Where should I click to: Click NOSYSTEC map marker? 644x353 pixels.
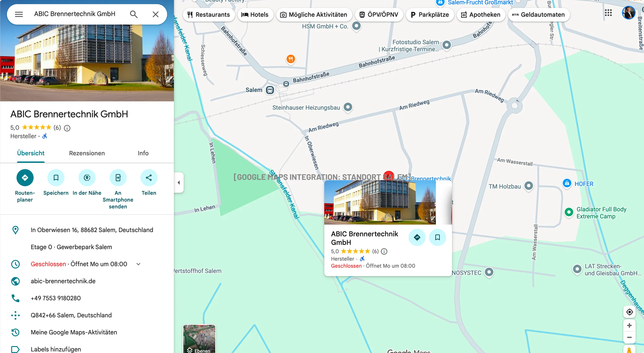coord(489,272)
